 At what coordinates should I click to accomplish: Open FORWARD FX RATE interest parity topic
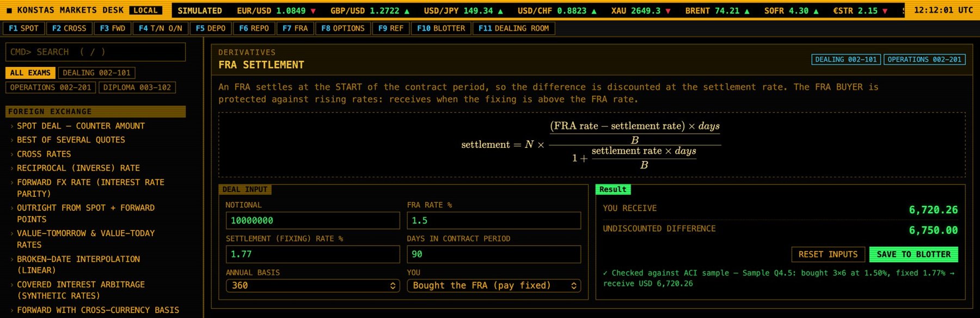[x=90, y=188]
